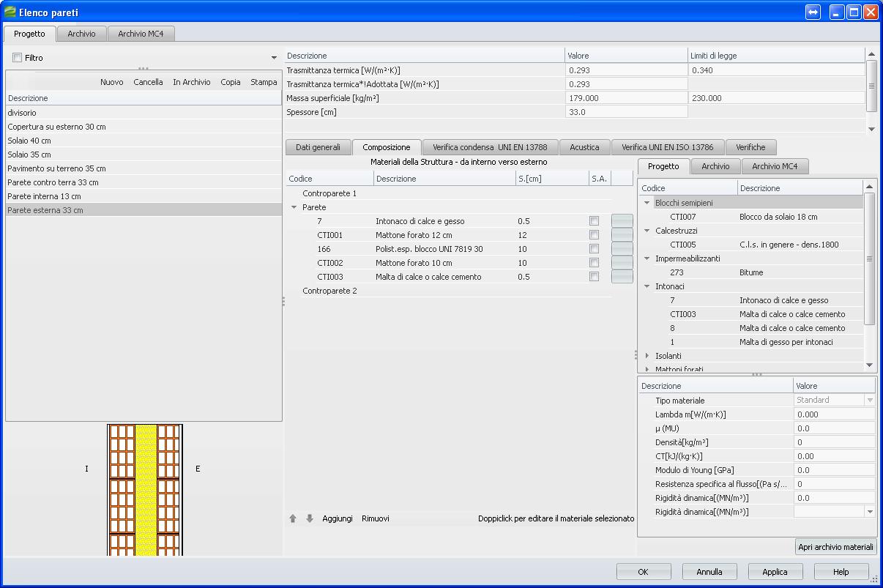Click the wall section preview drawing
The height and width of the screenshot is (588, 883).
(x=144, y=489)
